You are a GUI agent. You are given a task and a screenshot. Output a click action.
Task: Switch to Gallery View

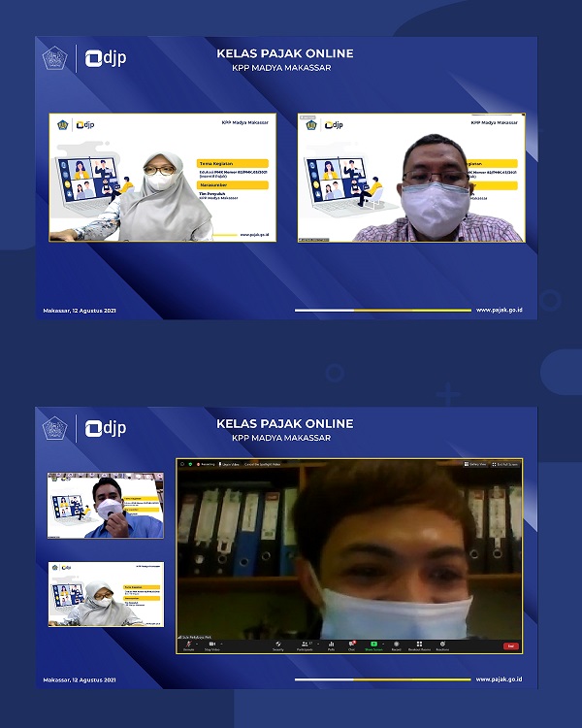(x=476, y=465)
